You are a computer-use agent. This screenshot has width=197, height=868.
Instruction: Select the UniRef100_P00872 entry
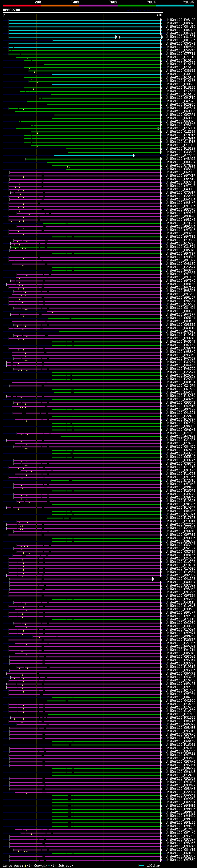(180, 724)
